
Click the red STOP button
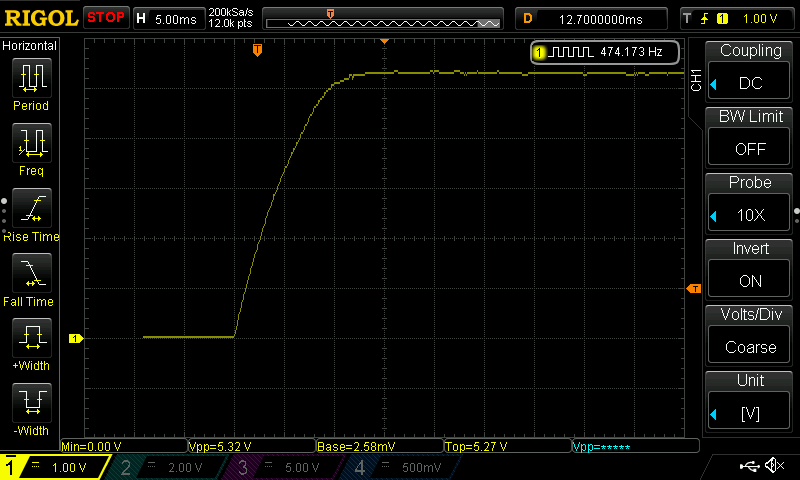click(x=105, y=17)
